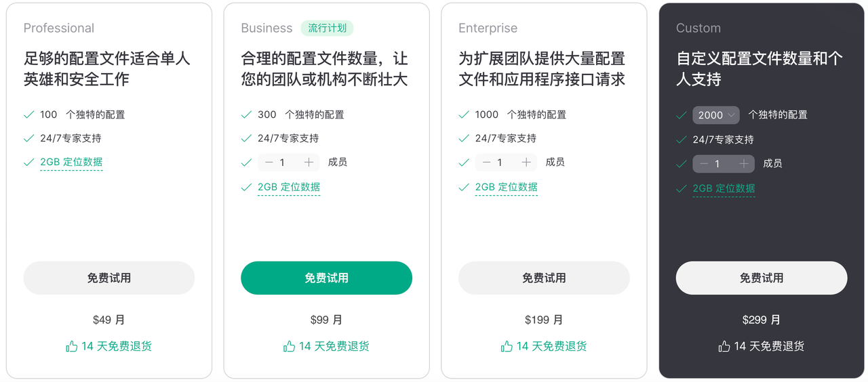Increase member count in Enterprise plan

click(526, 163)
